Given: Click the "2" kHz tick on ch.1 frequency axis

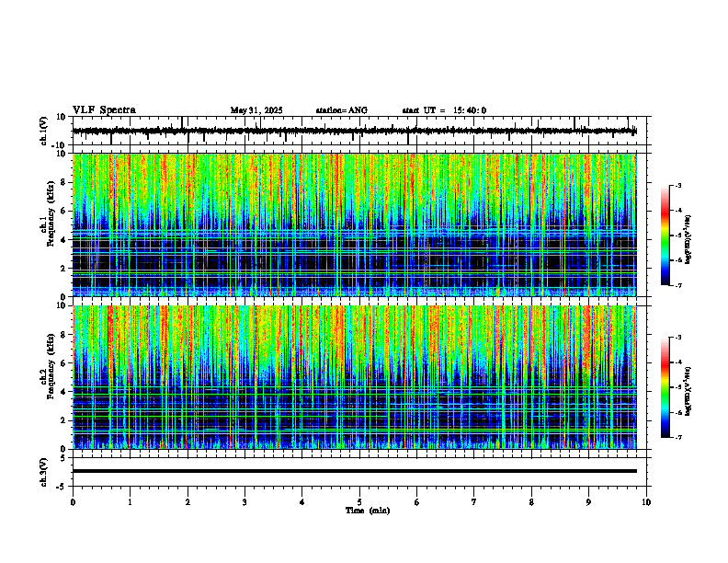Looking at the screenshot, I should 65,269.
